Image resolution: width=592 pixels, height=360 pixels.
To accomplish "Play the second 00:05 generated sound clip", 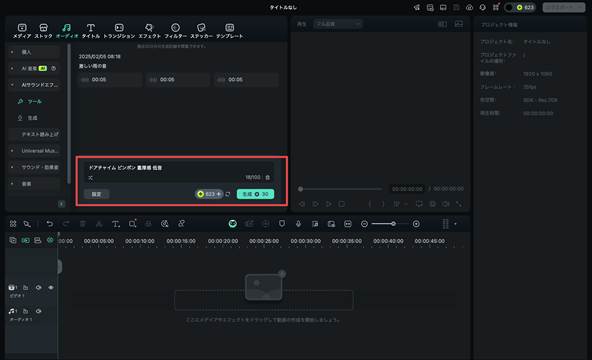I will pyautogui.click(x=178, y=80).
